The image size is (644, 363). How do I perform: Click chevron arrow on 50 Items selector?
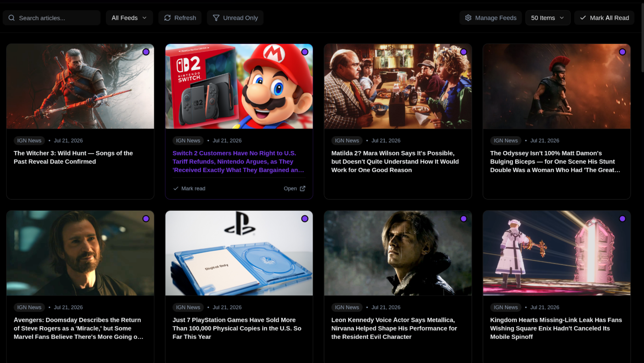562,18
